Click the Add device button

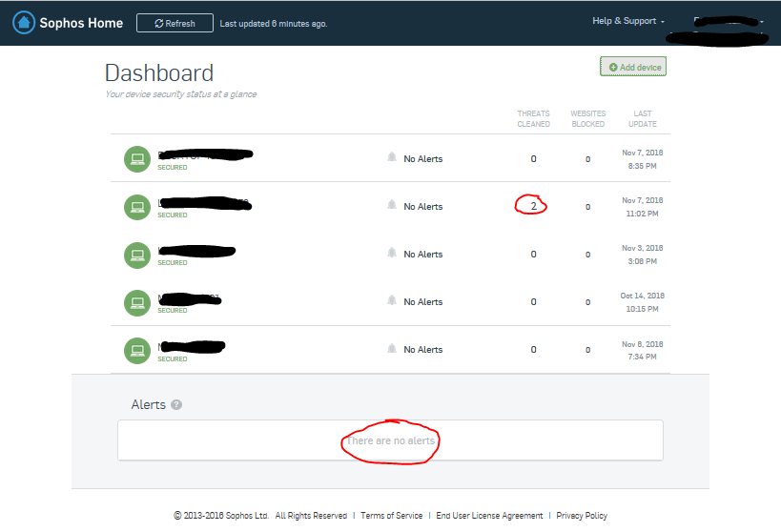[633, 67]
